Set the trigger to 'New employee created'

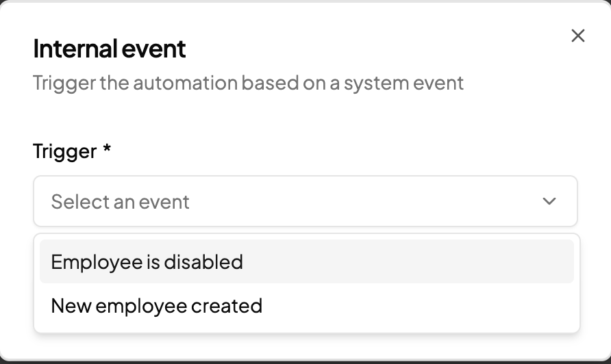point(157,305)
